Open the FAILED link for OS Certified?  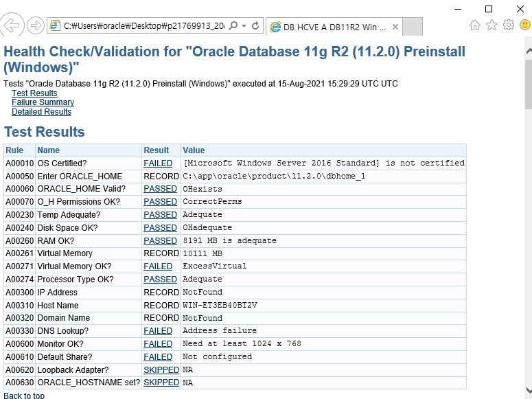[x=158, y=163]
